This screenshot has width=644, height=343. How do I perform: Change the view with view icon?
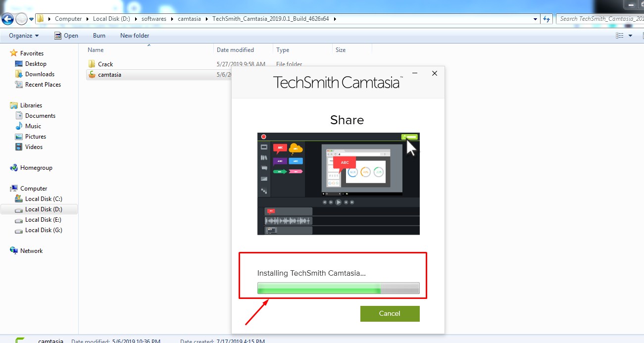(x=619, y=36)
